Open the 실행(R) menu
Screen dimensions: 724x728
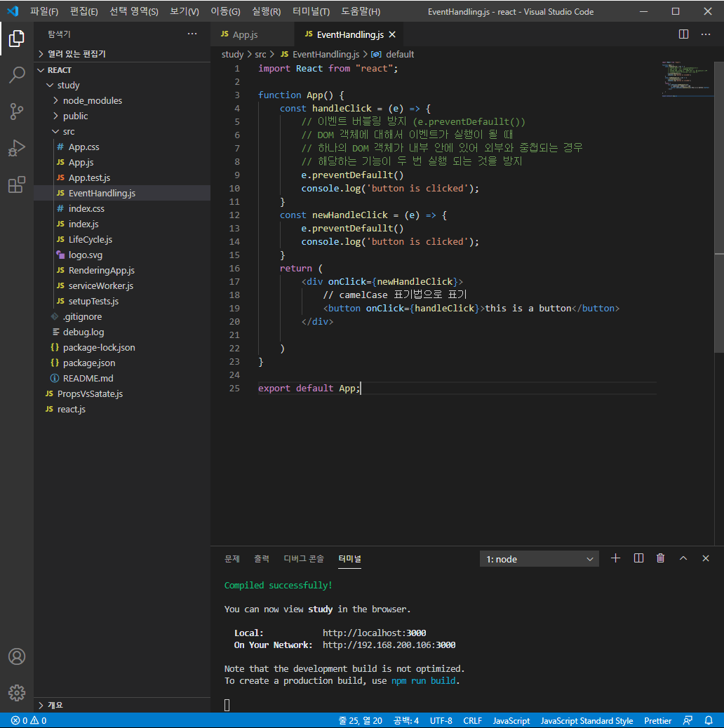tap(266, 12)
